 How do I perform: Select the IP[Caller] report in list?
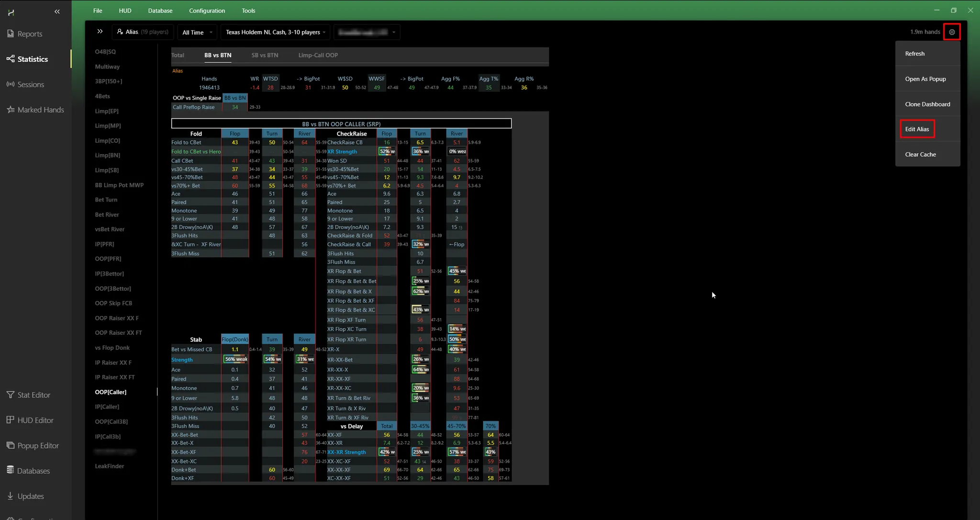(107, 407)
